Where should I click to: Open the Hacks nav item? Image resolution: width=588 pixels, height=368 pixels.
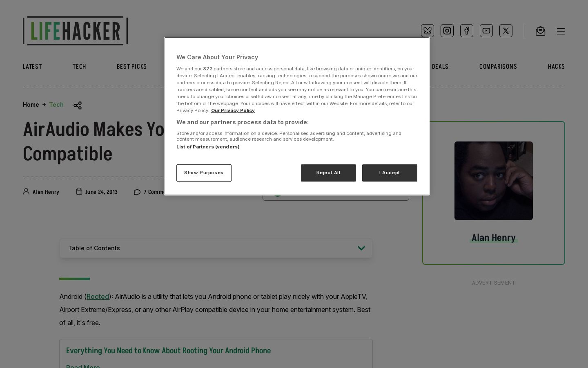pyautogui.click(x=556, y=67)
